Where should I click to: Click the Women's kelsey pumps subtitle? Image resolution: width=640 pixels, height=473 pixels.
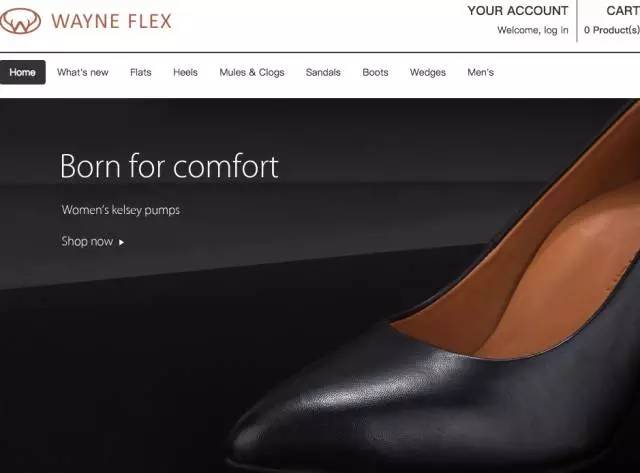click(120, 210)
